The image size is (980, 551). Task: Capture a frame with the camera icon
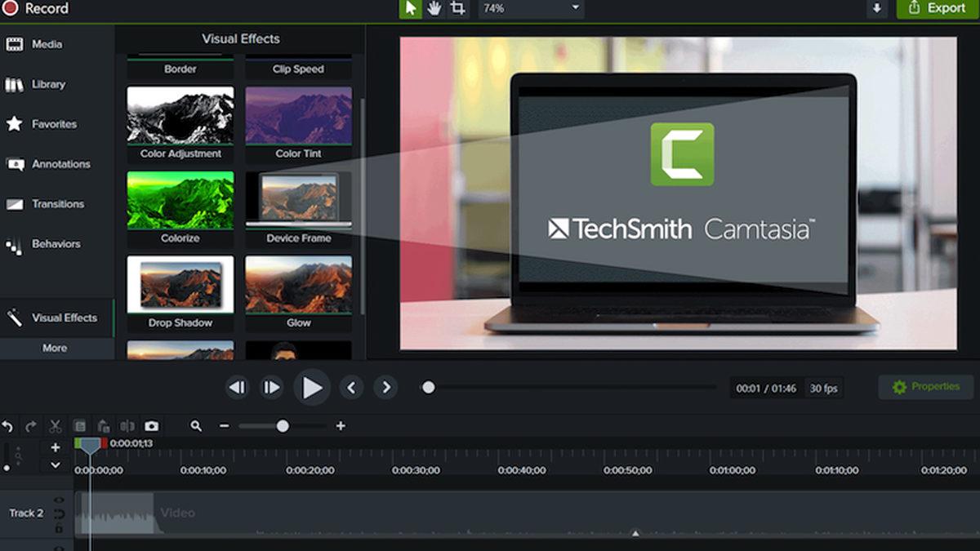pos(150,425)
